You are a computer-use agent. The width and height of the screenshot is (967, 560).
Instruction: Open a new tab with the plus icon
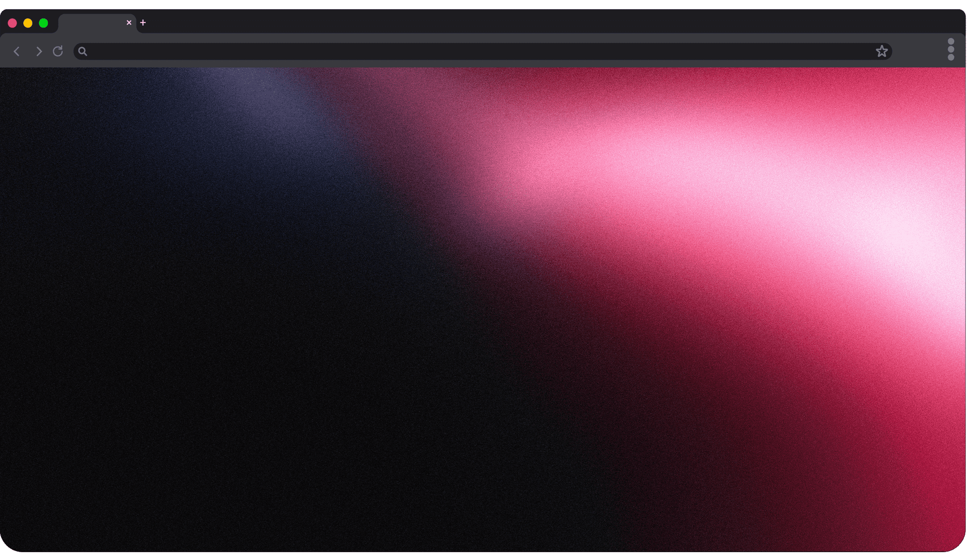click(x=143, y=23)
